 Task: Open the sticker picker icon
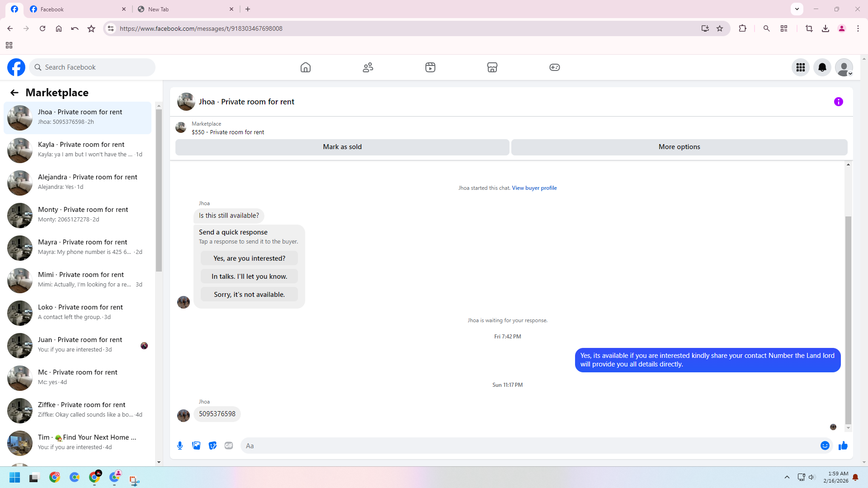[212, 446]
